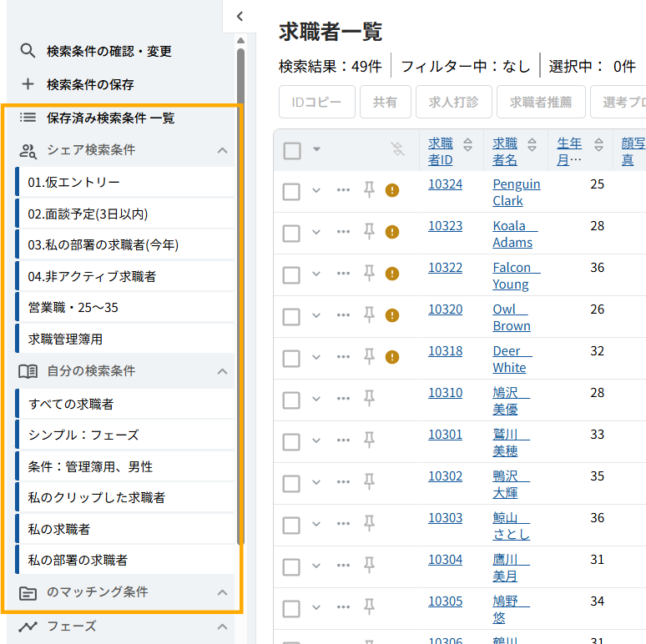Collapse the シェア検索条件 section
Image resolution: width=646 pixels, height=644 pixels.
pyautogui.click(x=222, y=150)
